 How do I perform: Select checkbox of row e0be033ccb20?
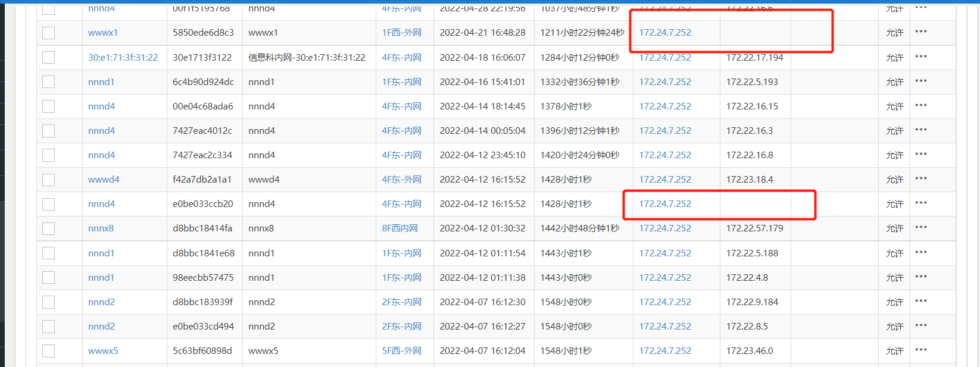tap(49, 204)
